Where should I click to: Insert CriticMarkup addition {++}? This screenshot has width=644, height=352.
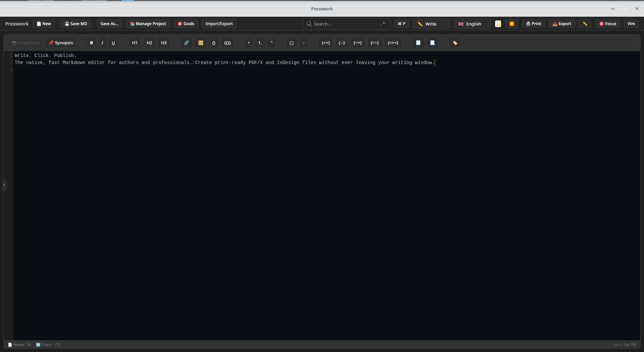click(326, 43)
